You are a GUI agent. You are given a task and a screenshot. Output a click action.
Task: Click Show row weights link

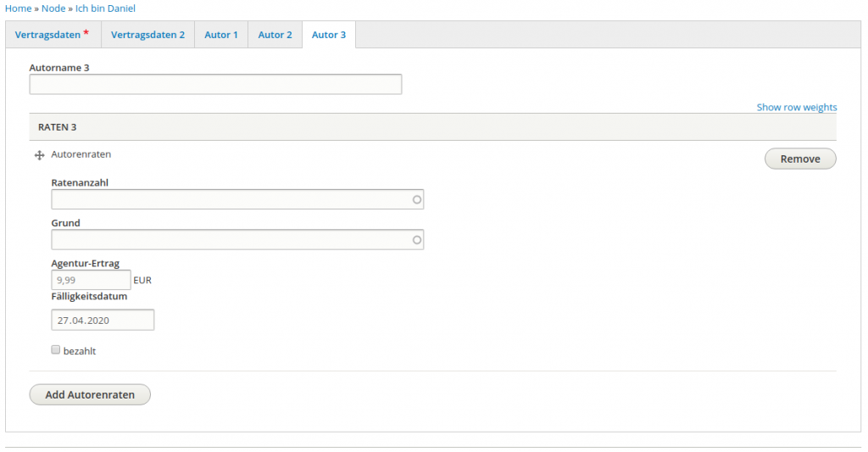click(x=796, y=108)
